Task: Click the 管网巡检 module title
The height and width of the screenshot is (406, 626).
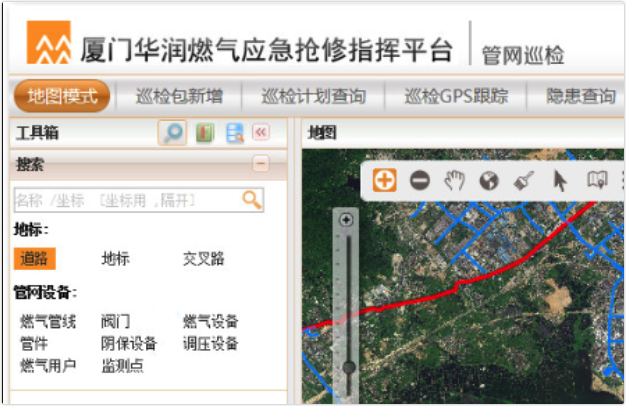Action: [x=523, y=55]
